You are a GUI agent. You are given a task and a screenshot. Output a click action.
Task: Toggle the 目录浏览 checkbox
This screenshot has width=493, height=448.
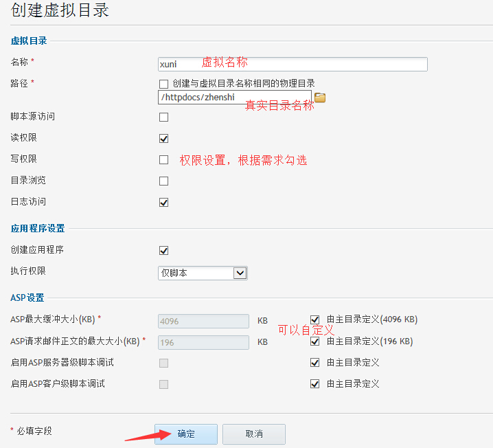(163, 181)
